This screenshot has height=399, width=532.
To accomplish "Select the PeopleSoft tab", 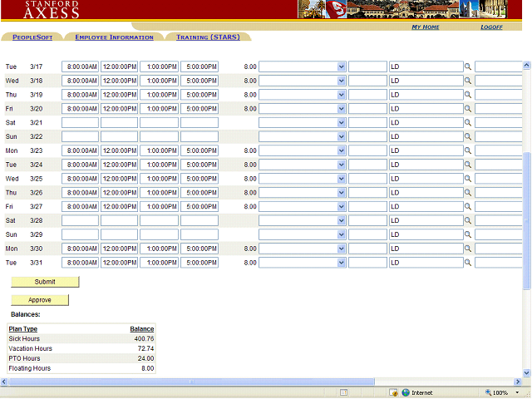I will click(32, 37).
